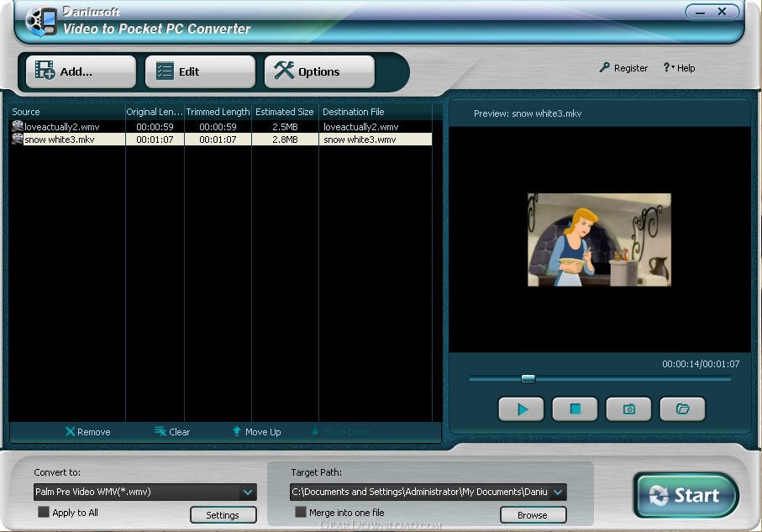Move the preview seek slider handle
The width and height of the screenshot is (762, 532).
pos(528,378)
